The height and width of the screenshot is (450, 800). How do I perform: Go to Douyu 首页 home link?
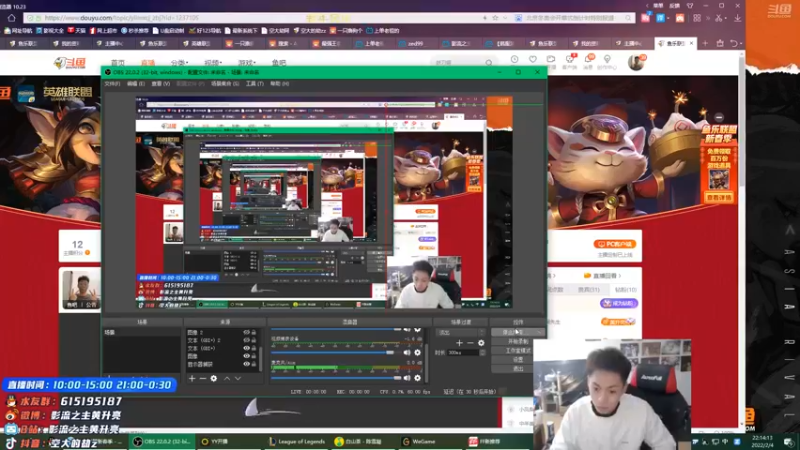(118, 63)
